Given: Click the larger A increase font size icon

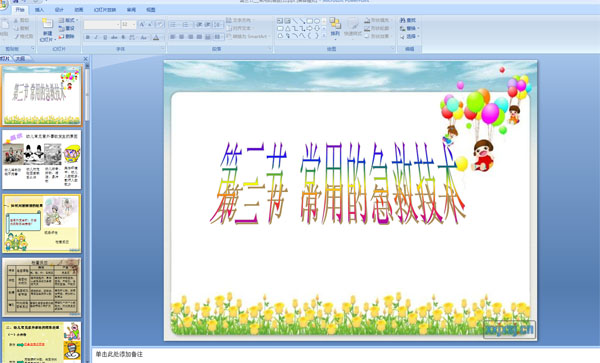Looking at the screenshot, I should coord(142,24).
